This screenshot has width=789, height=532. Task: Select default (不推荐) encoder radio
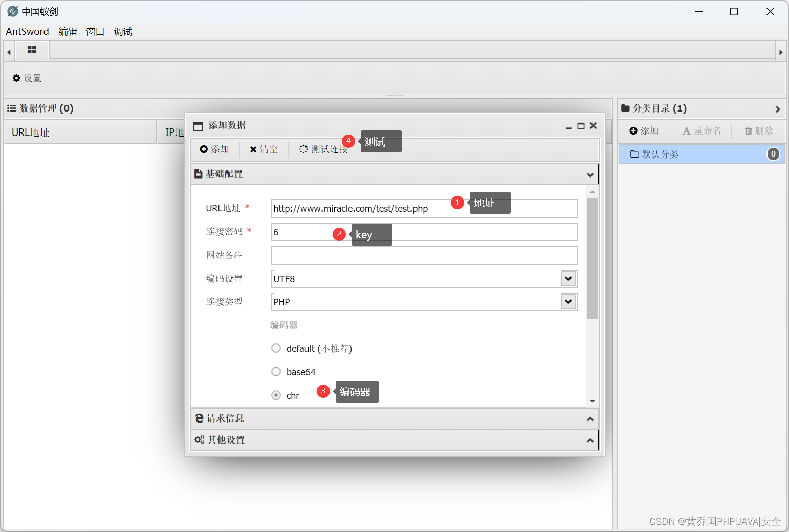pos(276,348)
